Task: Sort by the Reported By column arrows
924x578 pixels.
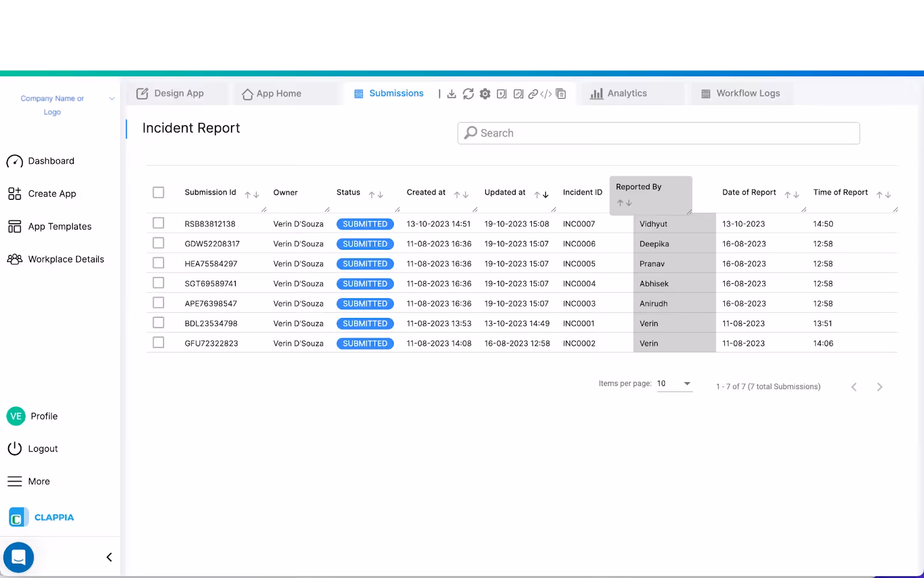Action: (624, 202)
